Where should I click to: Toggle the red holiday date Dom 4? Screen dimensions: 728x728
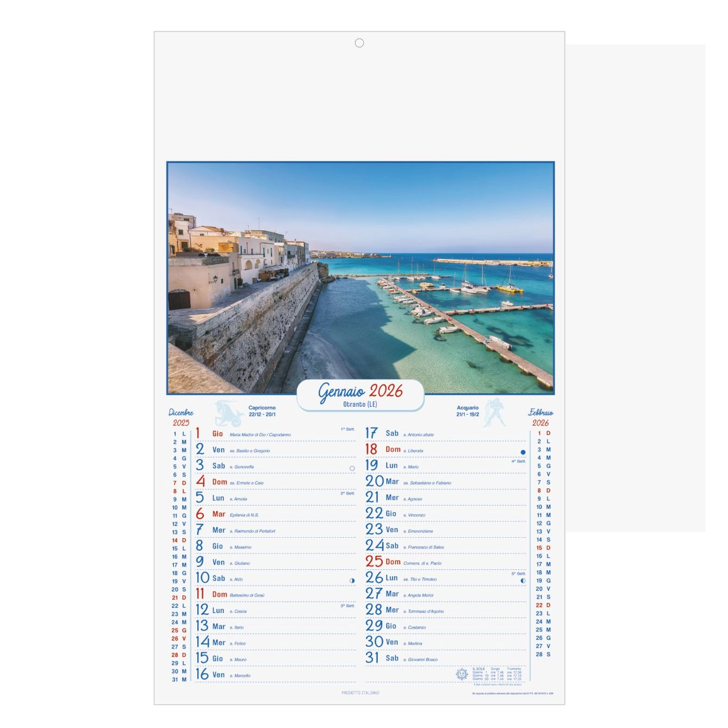click(x=214, y=482)
